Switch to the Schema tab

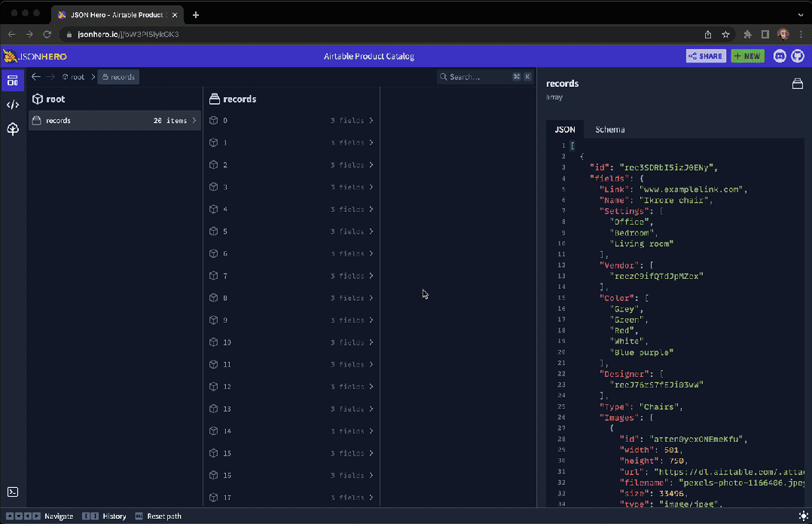609,129
